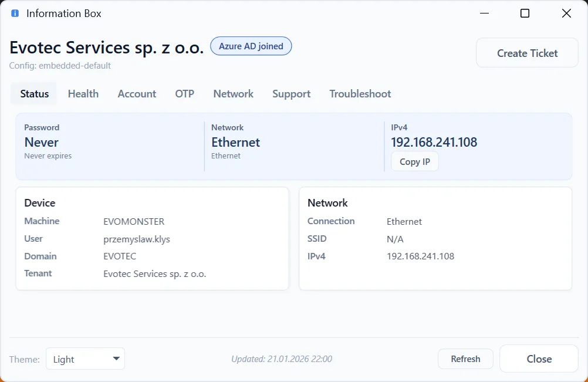Image resolution: width=588 pixels, height=382 pixels.
Task: Maximize the Information Box window
Action: tap(525, 13)
